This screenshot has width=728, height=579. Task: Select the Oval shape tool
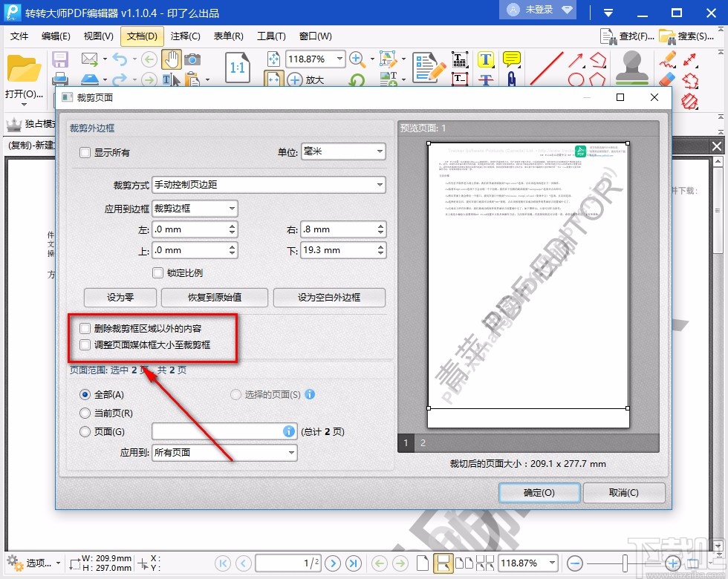(576, 80)
